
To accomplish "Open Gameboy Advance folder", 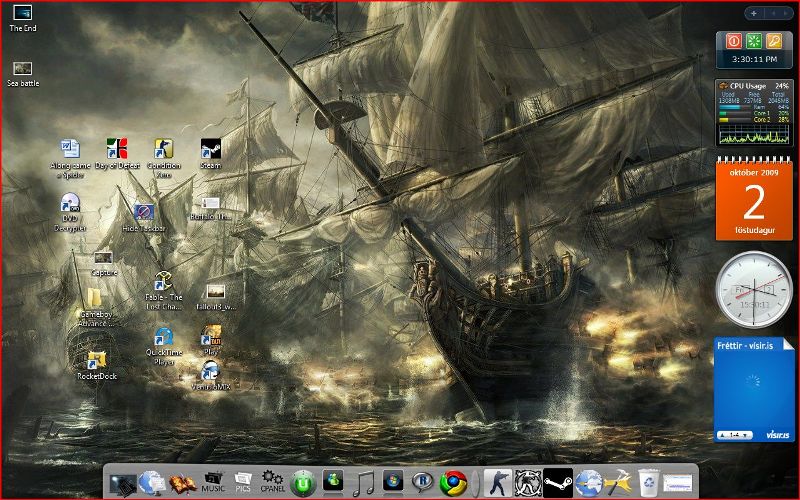I will click(x=96, y=307).
